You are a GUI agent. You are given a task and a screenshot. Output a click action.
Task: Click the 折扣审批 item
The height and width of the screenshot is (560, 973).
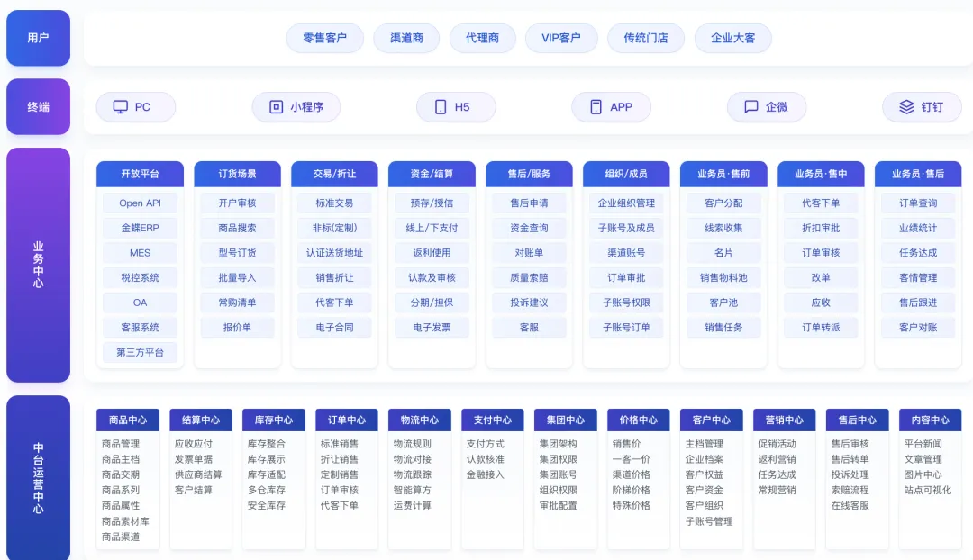coord(821,228)
